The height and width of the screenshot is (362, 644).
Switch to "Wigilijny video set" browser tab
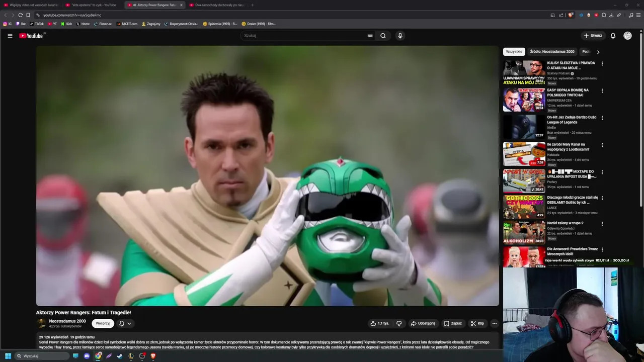(31, 5)
